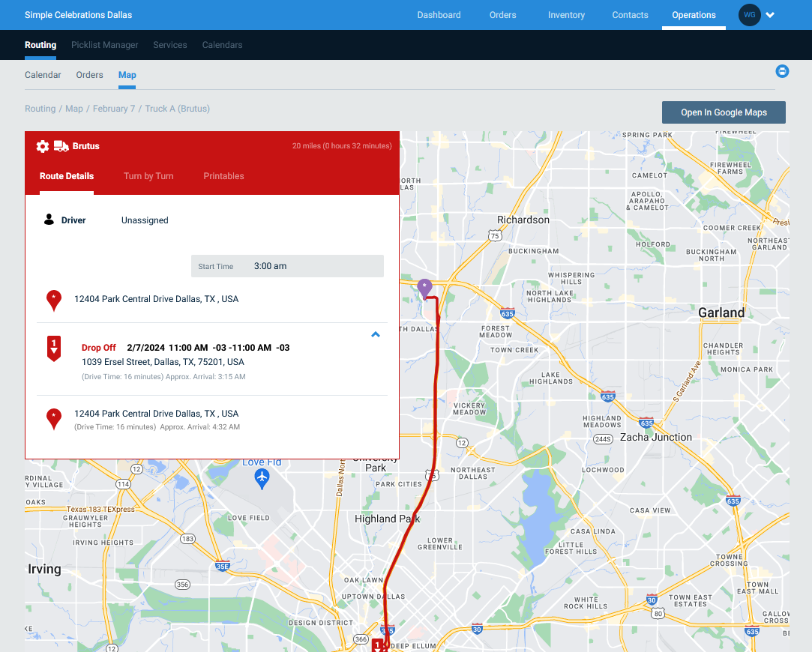Open the account dropdown chevron
Image resolution: width=812 pixels, height=652 pixels.
pos(771,15)
